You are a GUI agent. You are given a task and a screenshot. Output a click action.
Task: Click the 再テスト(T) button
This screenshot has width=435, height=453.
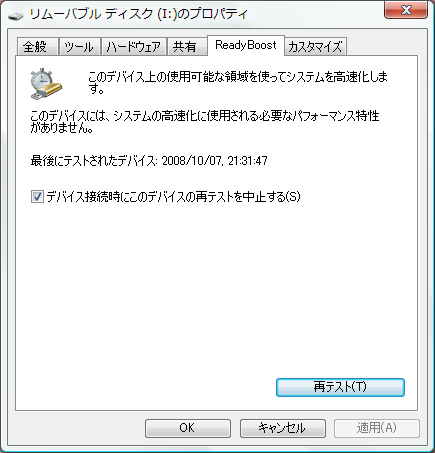(340, 387)
